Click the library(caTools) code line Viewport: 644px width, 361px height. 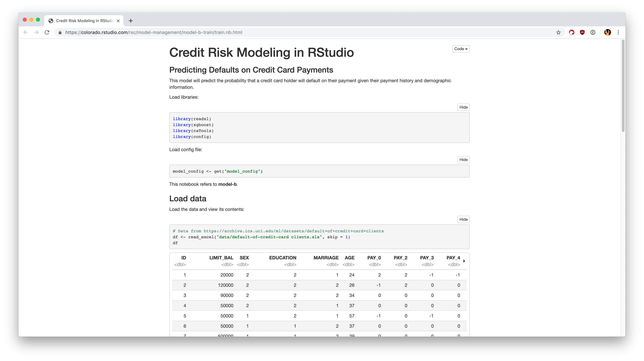coord(193,131)
